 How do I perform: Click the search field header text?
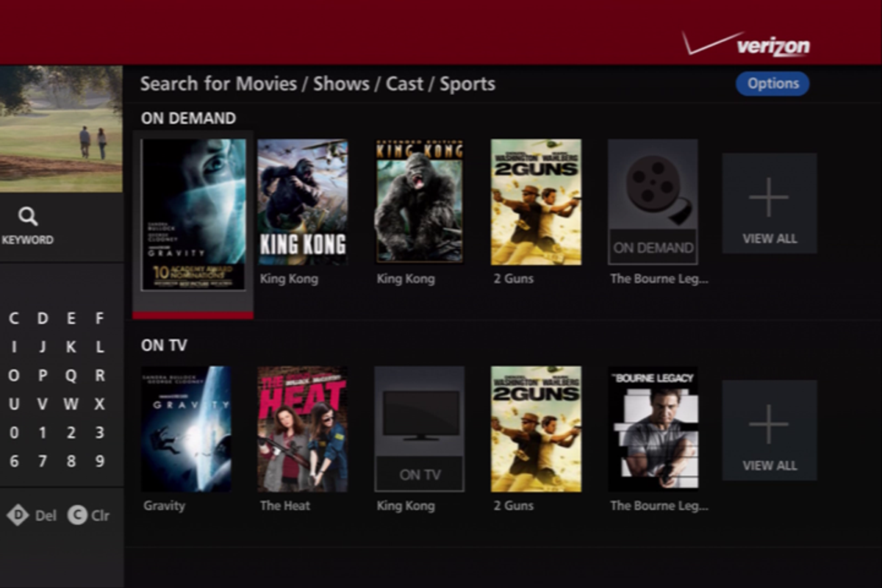[x=318, y=84]
